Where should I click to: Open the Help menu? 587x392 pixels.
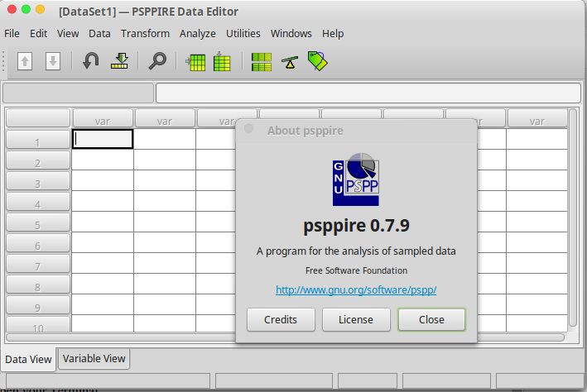coord(333,33)
